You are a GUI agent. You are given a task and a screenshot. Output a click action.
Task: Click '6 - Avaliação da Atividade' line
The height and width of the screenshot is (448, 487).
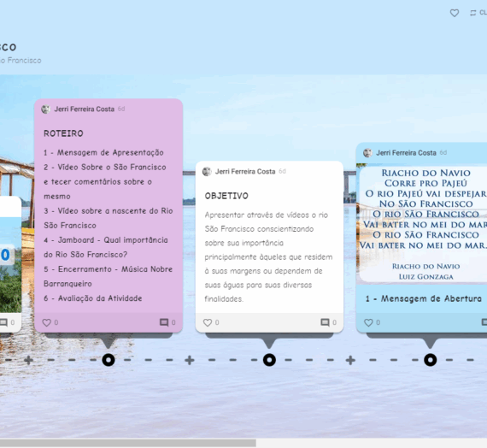[93, 298]
